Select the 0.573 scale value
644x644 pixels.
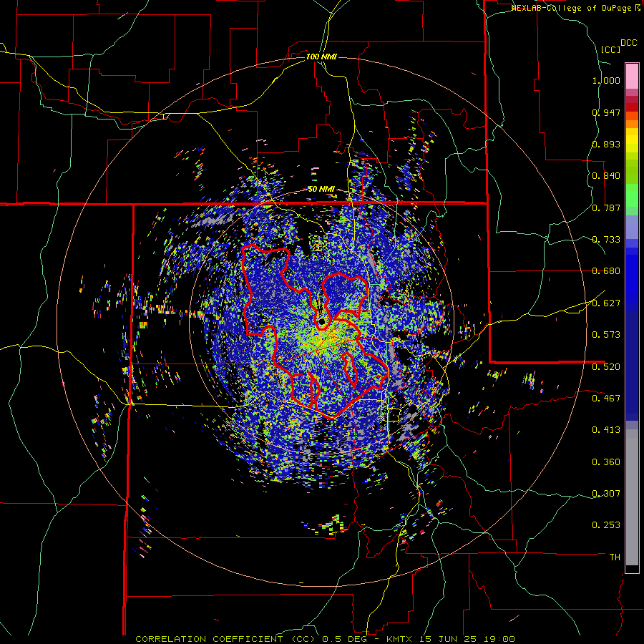click(606, 335)
